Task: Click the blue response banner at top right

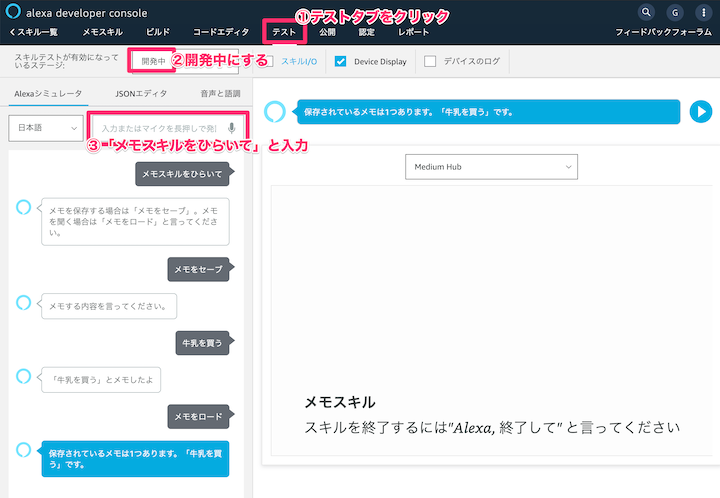Action: coord(489,112)
